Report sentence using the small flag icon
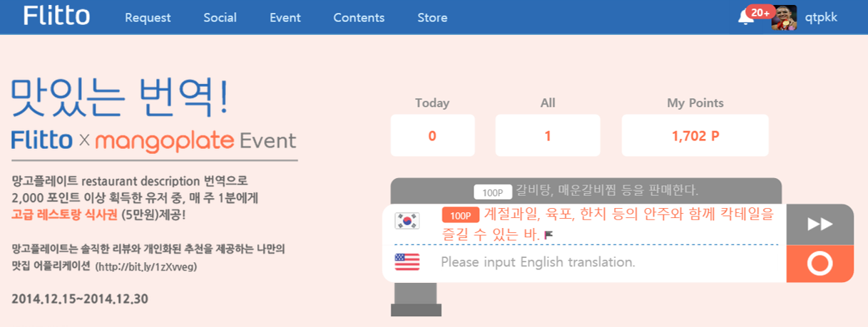868x327 pixels. tap(548, 234)
